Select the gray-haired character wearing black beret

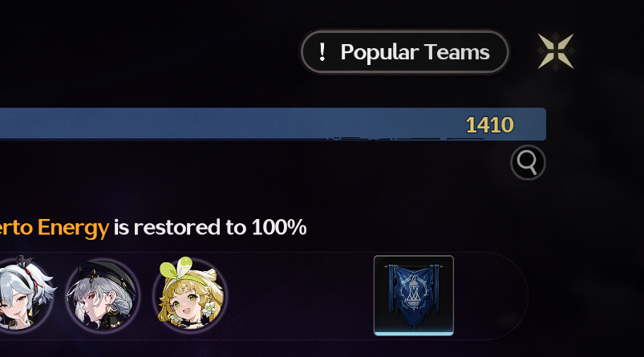[103, 294]
